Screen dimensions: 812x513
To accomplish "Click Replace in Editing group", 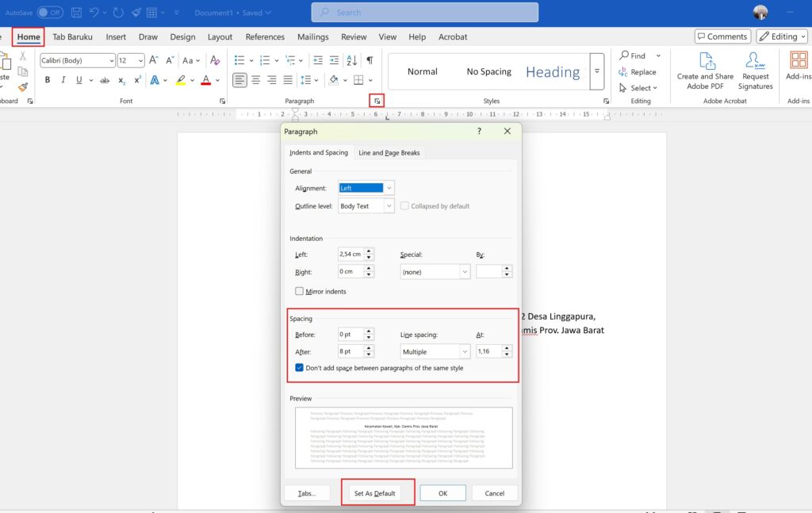I will click(x=638, y=72).
